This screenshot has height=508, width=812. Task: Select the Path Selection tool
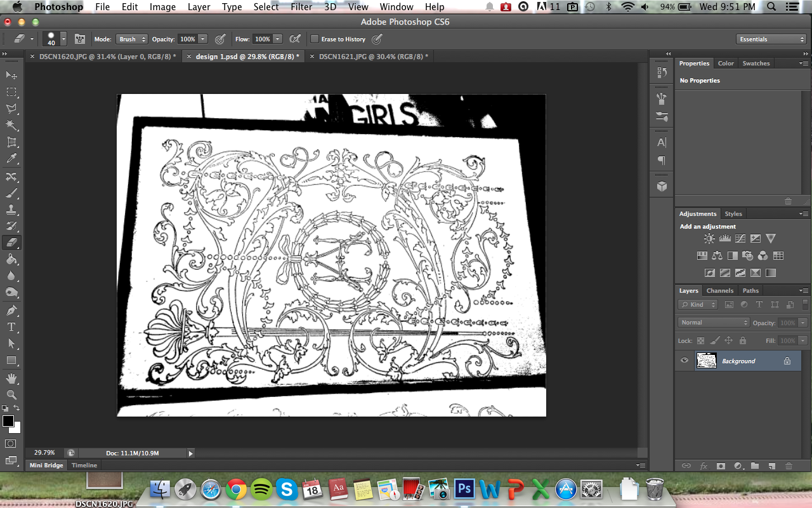pos(11,344)
